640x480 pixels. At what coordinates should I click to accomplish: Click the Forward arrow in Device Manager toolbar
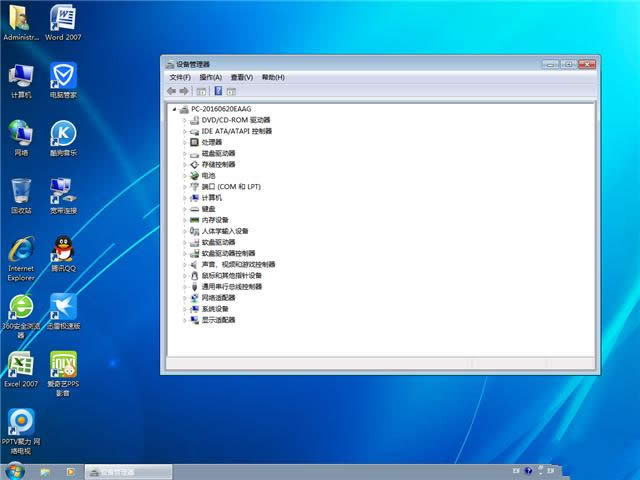(184, 91)
